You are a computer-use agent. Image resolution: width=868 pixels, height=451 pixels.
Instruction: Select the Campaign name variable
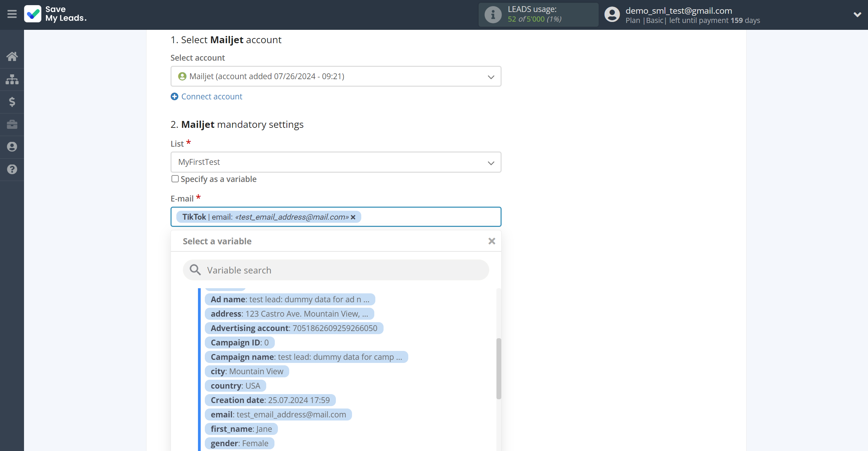click(306, 357)
